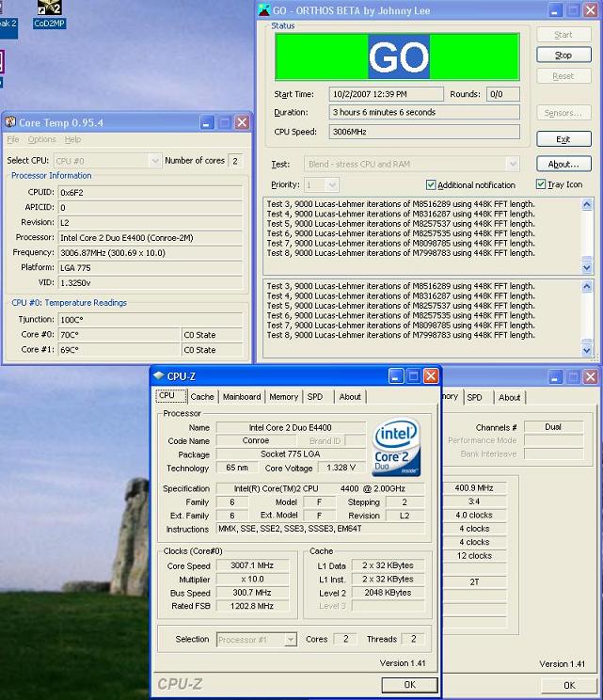This screenshot has height=700, width=603.
Task: Click the Stop button in ORTHOS
Action: 563,55
